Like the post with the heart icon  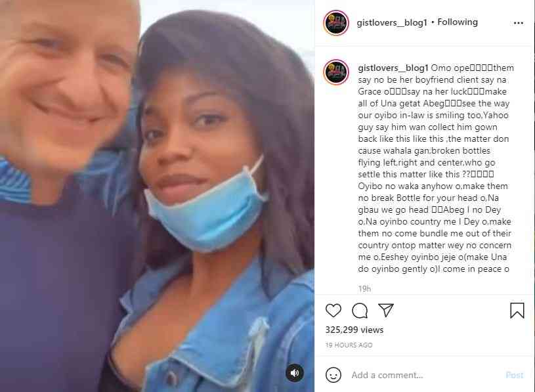[333, 311]
